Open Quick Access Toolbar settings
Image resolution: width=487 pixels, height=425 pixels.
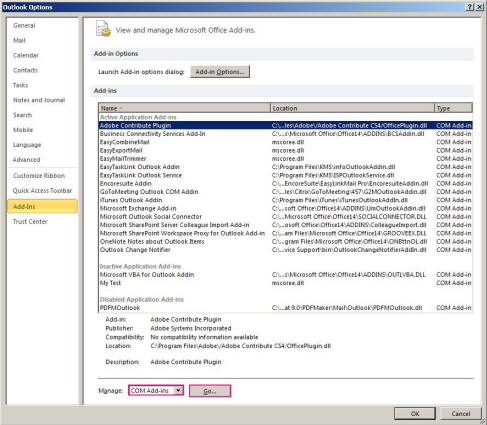coord(42,191)
